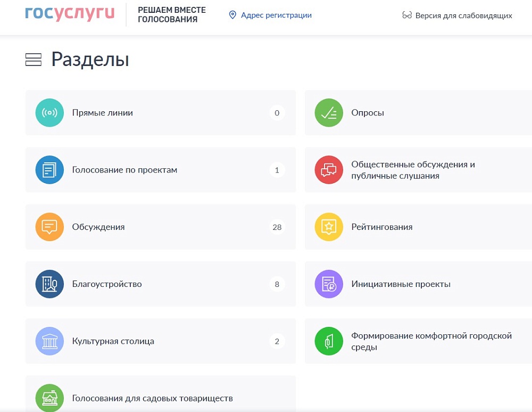Click the 8 counter badge on Благоустройство
Image resolution: width=532 pixels, height=412 pixels.
[x=277, y=284]
